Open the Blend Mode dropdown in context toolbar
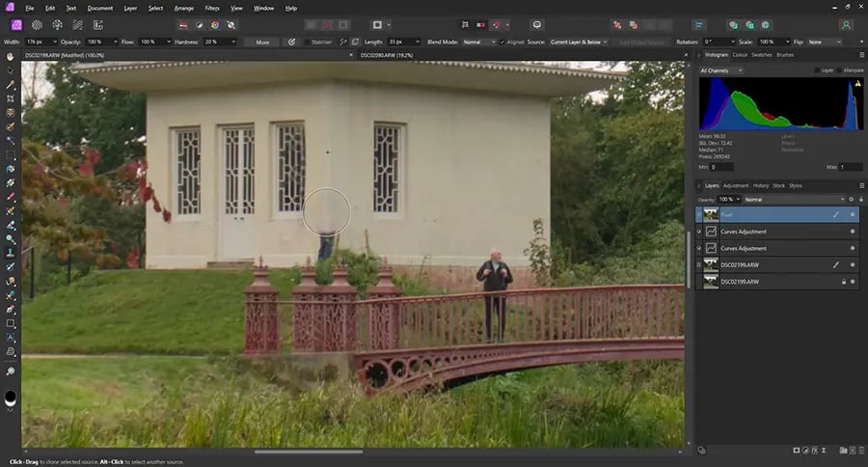Screen dimensions: 868x467 (478, 41)
